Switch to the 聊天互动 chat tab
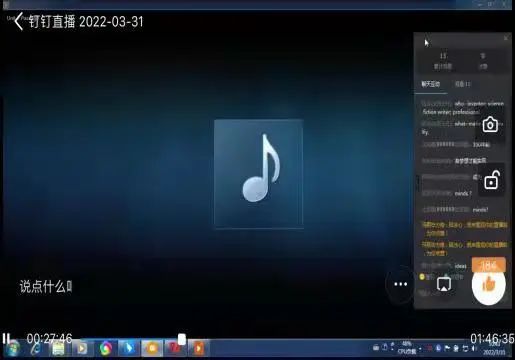This screenshot has height=360, width=515. pyautogui.click(x=431, y=84)
